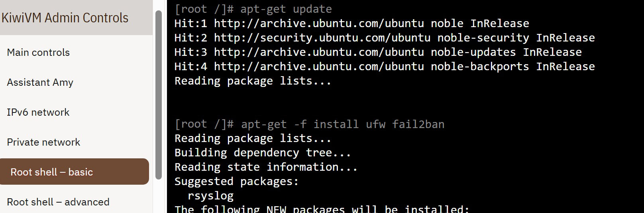This screenshot has height=213, width=644.
Task: Click the KiwiVM Admin Controls header
Action: (x=65, y=18)
